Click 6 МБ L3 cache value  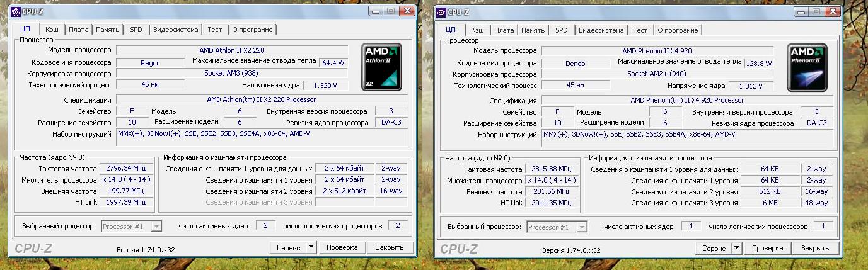pos(770,203)
